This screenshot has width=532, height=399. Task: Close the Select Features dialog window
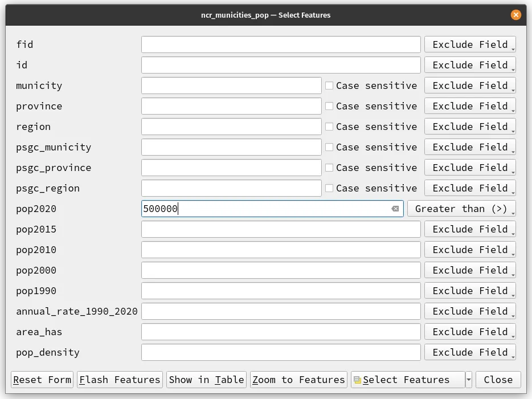515,15
